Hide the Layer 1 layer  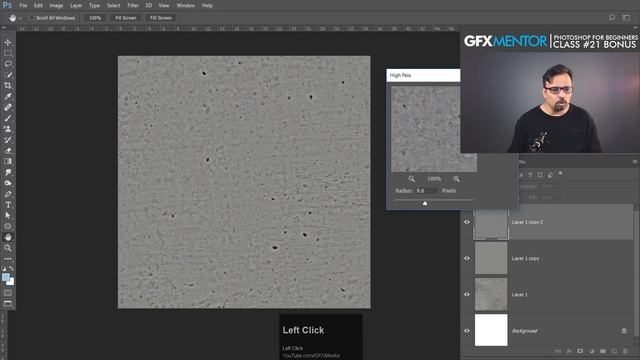point(467,294)
